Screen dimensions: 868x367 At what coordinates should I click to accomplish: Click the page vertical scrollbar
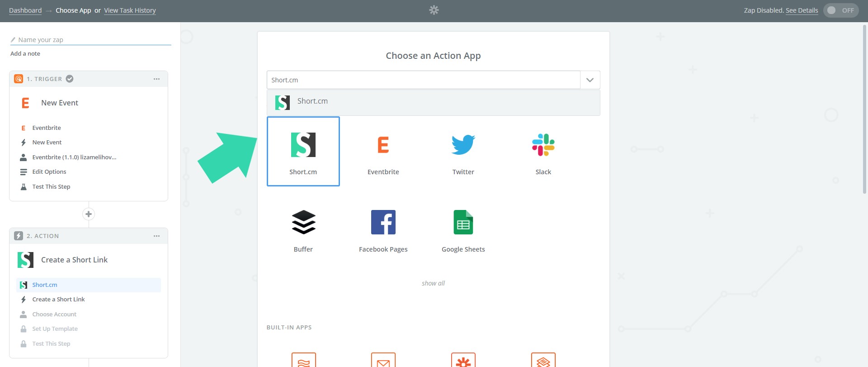click(865, 109)
